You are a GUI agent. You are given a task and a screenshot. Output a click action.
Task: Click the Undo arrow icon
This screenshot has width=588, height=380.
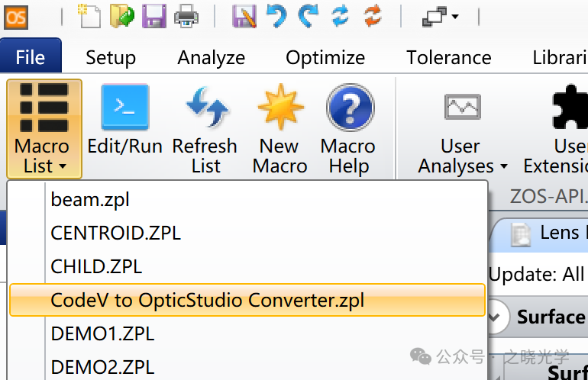tap(276, 15)
